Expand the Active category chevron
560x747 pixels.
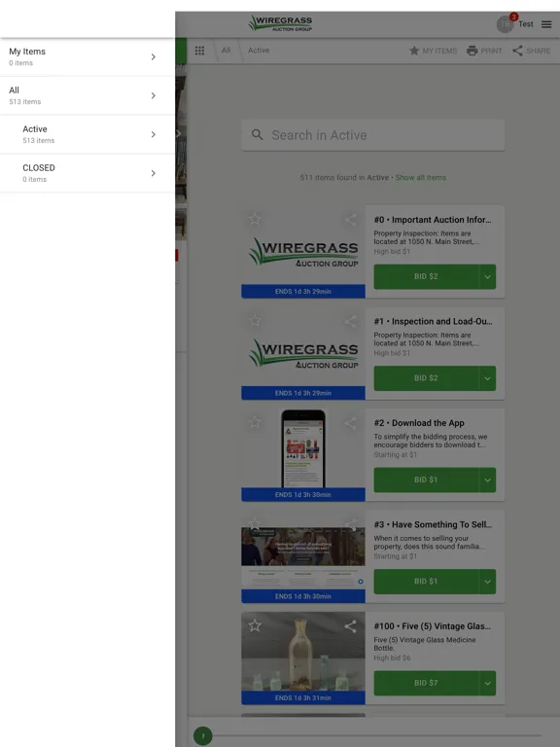[x=154, y=134]
